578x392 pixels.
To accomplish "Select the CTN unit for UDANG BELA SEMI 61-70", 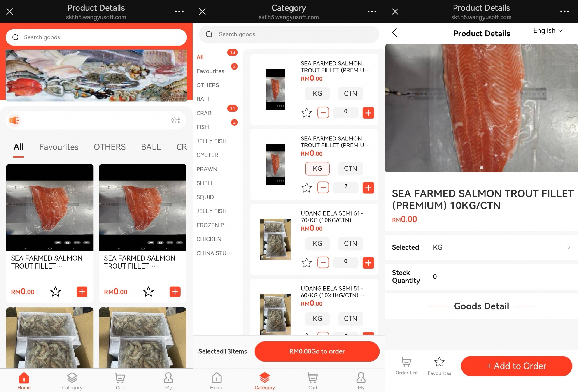I will click(x=350, y=244).
